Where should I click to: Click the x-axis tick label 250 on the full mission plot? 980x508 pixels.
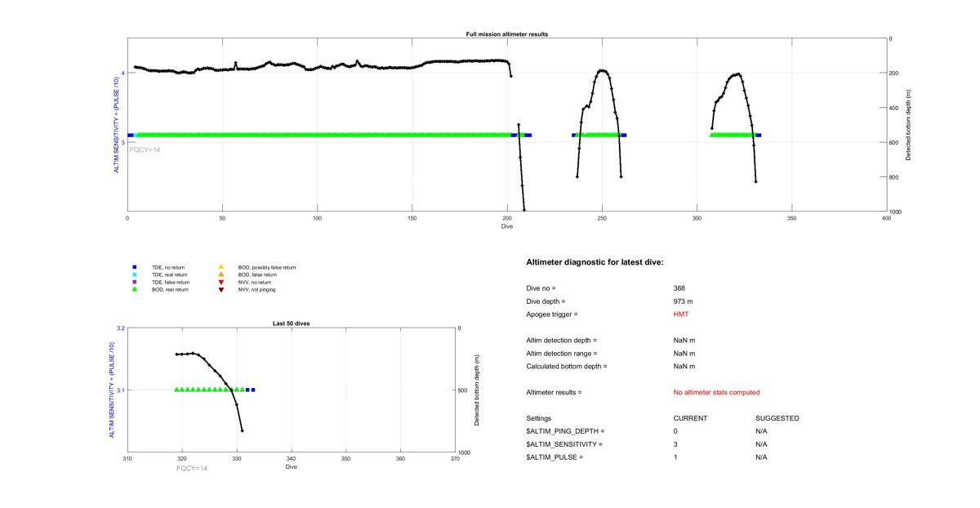click(x=602, y=218)
